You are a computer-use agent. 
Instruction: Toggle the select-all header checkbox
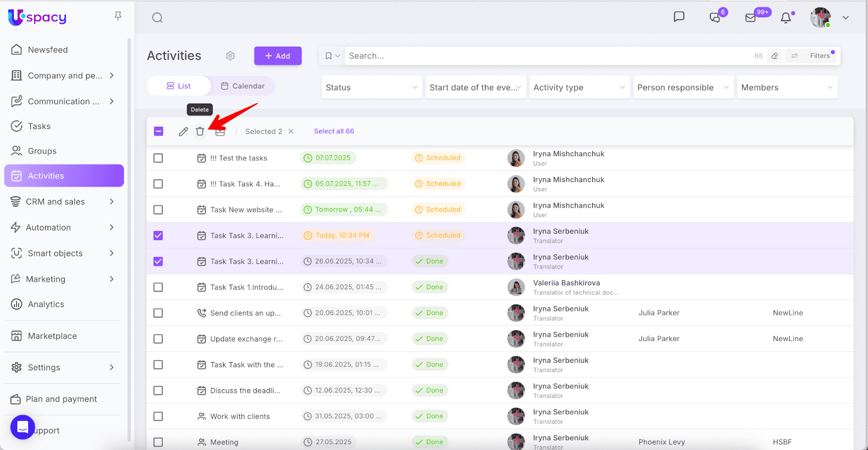click(158, 131)
